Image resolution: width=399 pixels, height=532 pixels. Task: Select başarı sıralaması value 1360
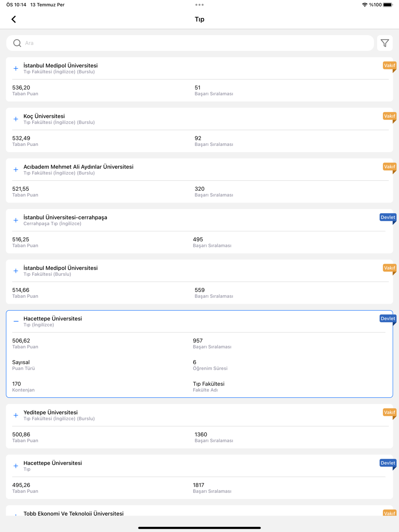tap(201, 435)
